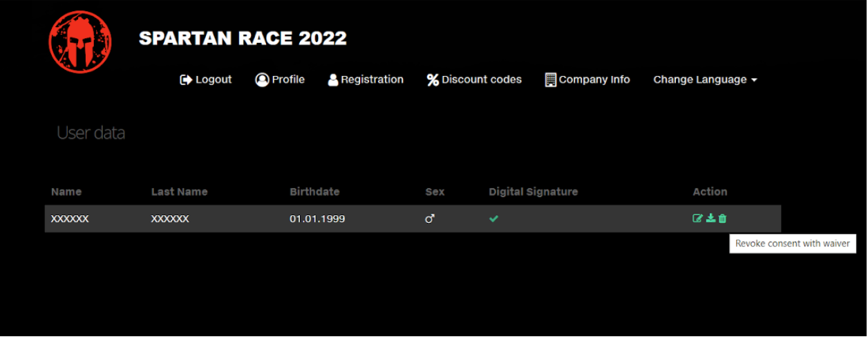
Task: Click the SPARTAN RACE 2022 title
Action: tap(243, 39)
